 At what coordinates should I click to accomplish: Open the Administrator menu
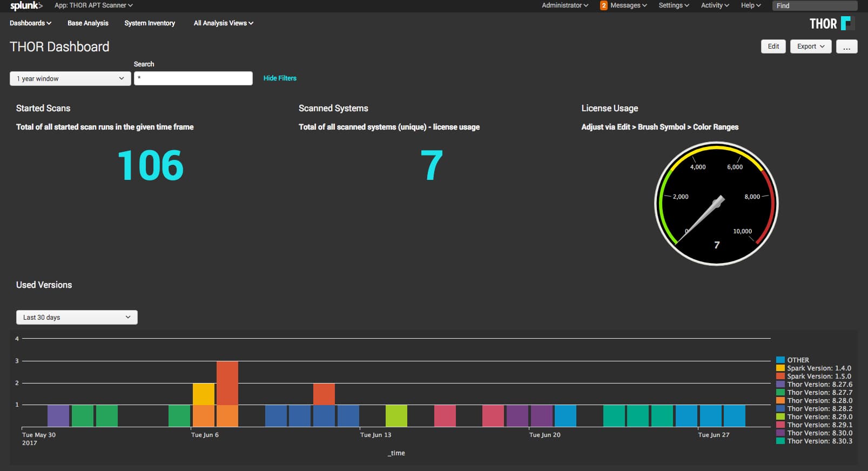pos(565,5)
